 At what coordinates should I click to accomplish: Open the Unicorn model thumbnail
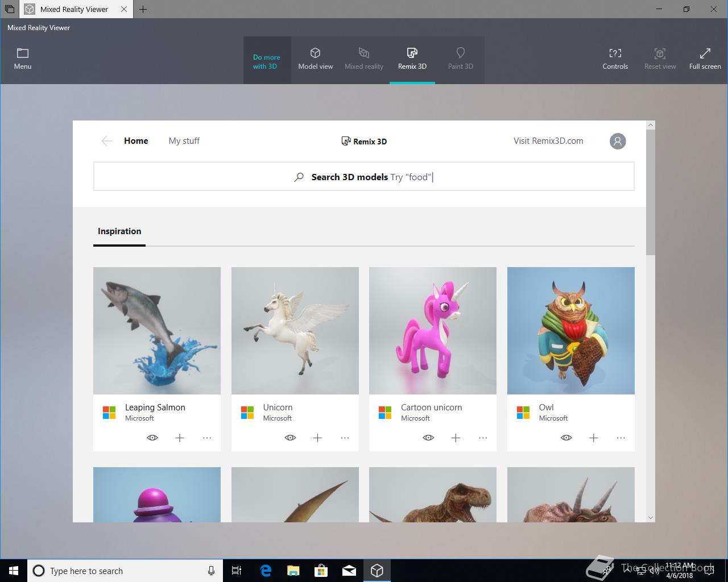(x=295, y=331)
